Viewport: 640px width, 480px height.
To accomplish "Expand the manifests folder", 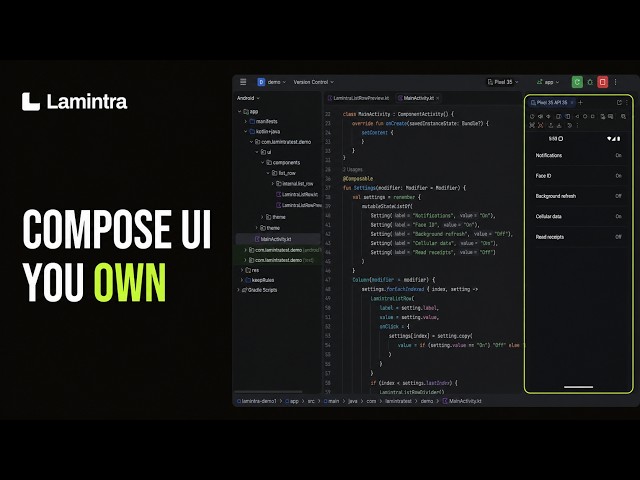I will pos(245,121).
